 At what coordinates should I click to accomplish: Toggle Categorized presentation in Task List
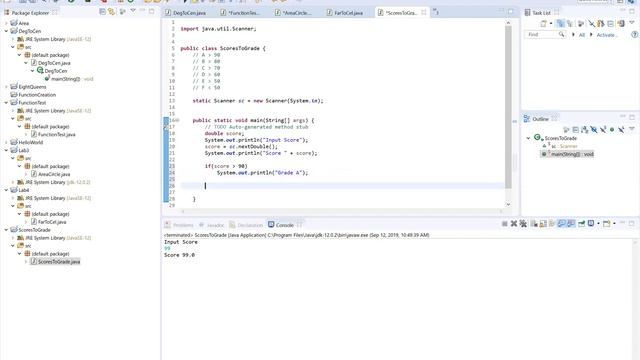560,24
